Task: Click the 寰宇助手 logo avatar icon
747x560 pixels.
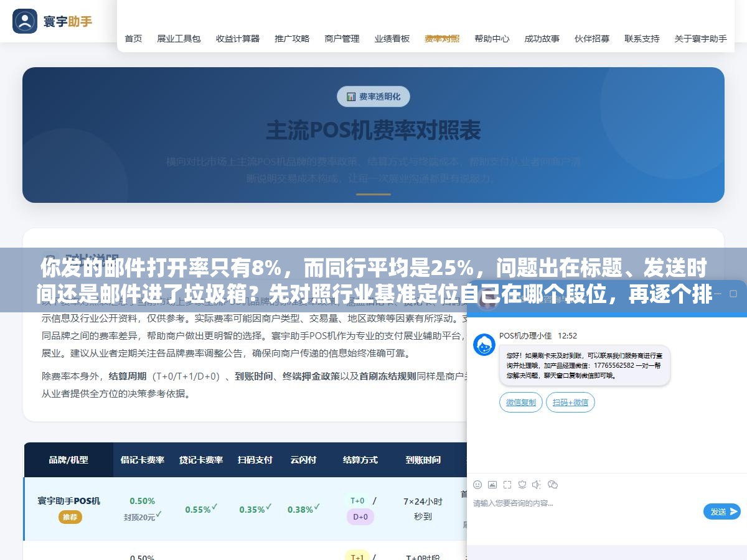Action: point(25,21)
